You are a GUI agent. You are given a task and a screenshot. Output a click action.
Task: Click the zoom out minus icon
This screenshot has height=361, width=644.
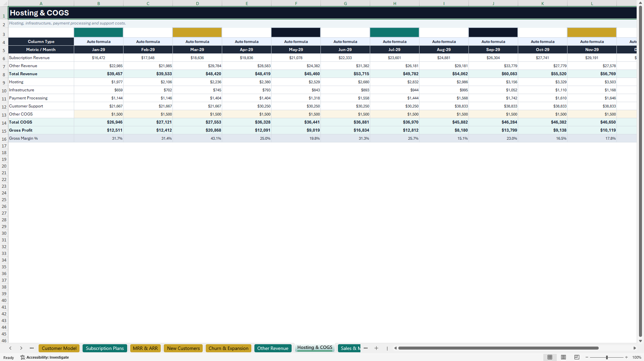pos(587,357)
